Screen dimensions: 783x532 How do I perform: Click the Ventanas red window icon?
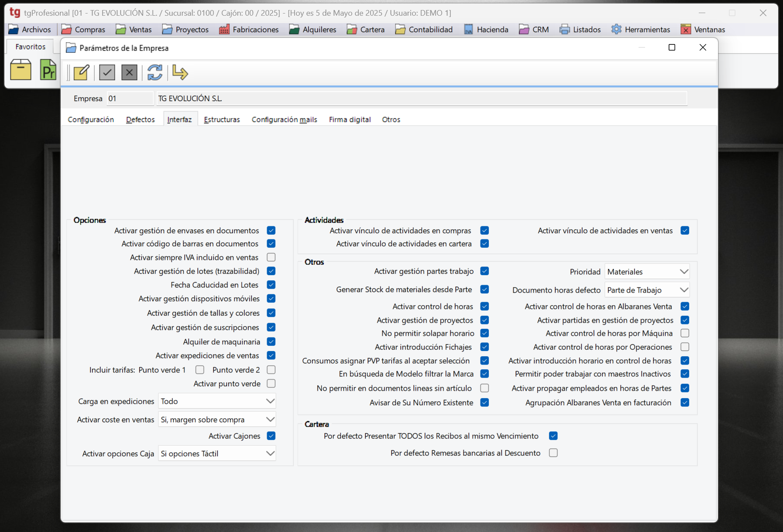pyautogui.click(x=686, y=29)
